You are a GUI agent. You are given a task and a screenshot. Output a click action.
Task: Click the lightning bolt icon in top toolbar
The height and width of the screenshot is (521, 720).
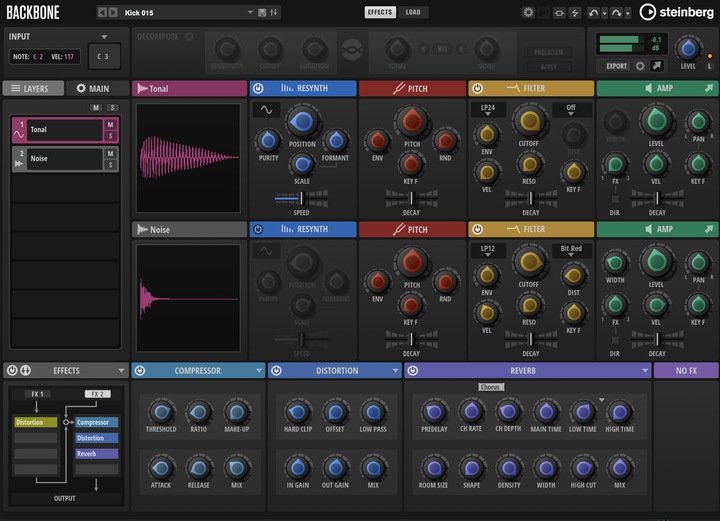tap(575, 13)
